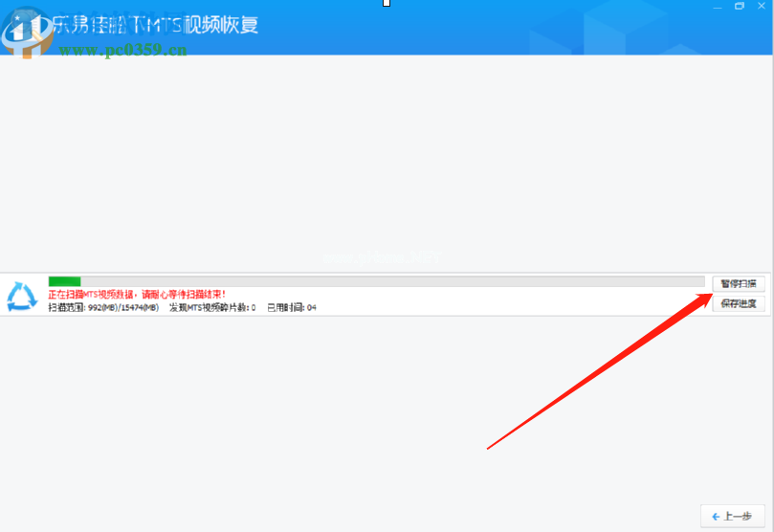
Task: Go back using the 上一步 button
Action: tap(733, 517)
